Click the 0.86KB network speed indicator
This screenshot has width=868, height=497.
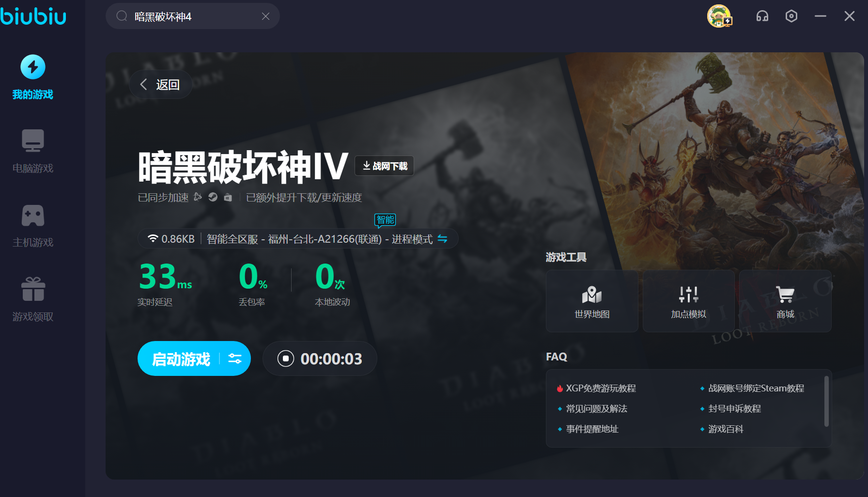coord(171,239)
